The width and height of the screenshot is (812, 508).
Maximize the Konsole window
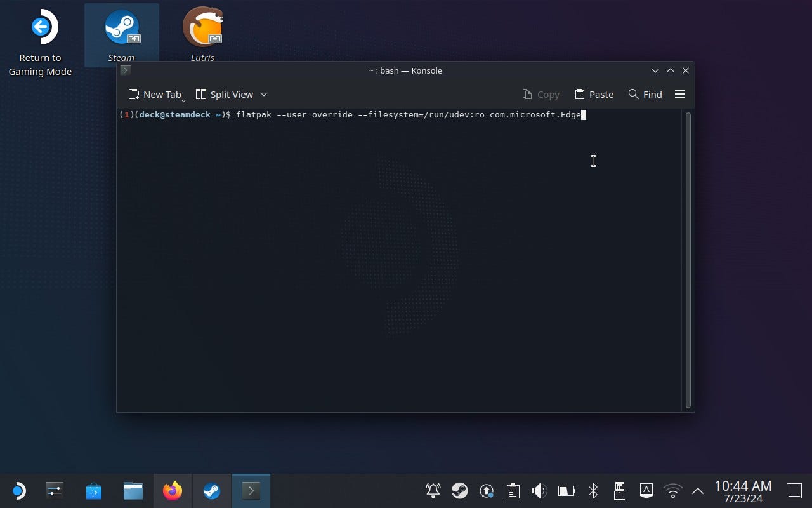pyautogui.click(x=671, y=70)
